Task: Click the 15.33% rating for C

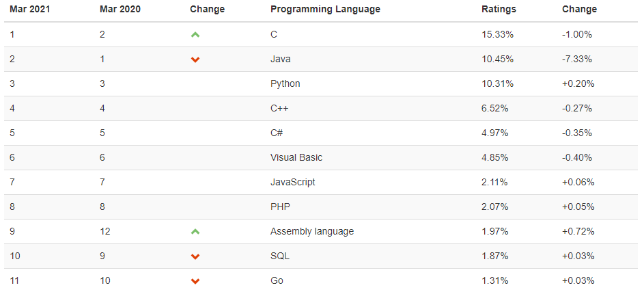Action: (497, 34)
